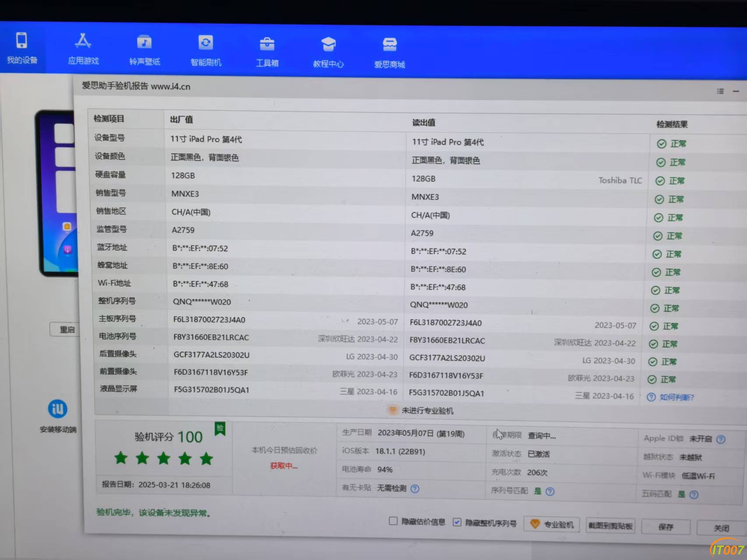
Task: Click the 检测结果 column header
Action: 672,124
